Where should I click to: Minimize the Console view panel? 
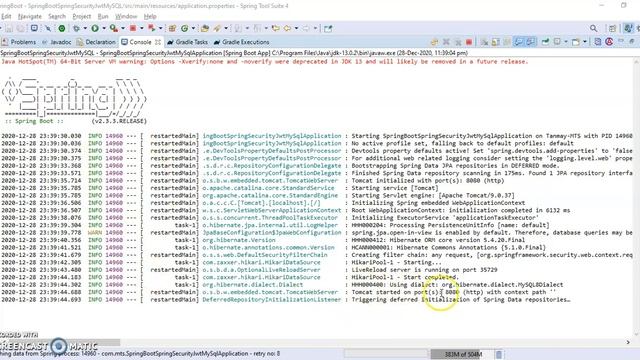pyautogui.click(x=621, y=41)
